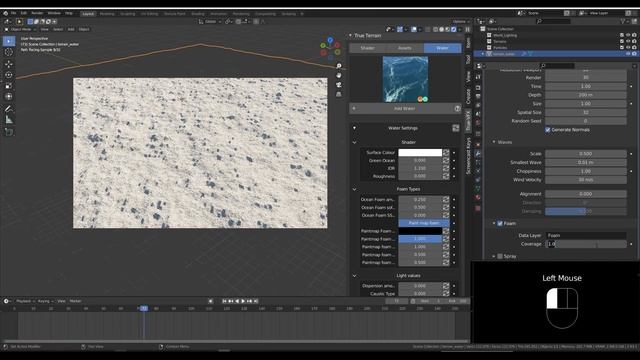This screenshot has height=360, width=640.
Task: Toggle visibility eye of Particles collection
Action: click(x=628, y=48)
